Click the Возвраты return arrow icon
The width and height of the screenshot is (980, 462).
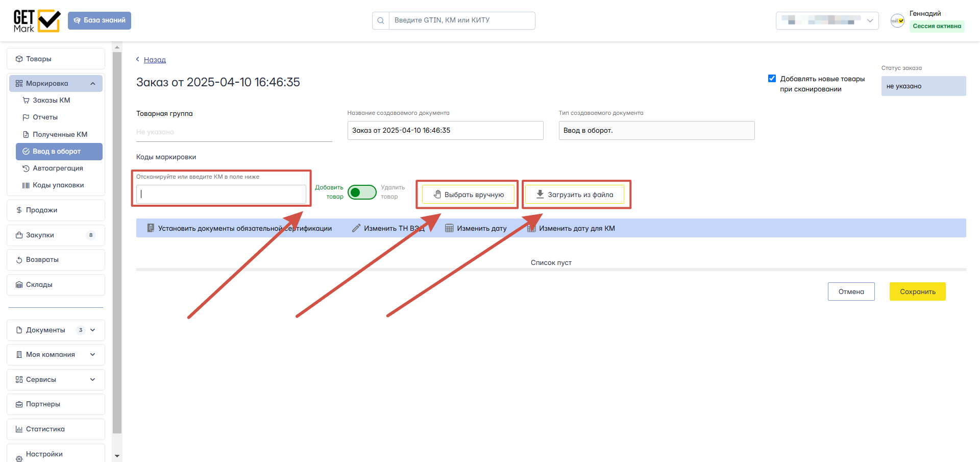click(x=19, y=260)
